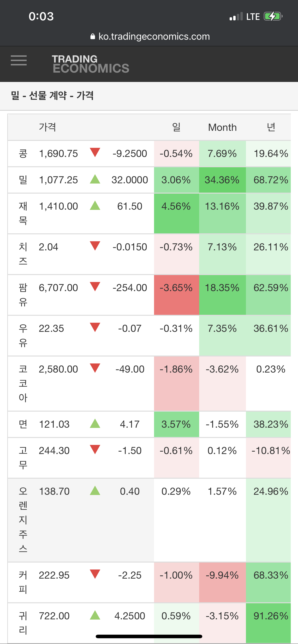Sort table by the Month column header
The image size is (298, 644).
[222, 127]
